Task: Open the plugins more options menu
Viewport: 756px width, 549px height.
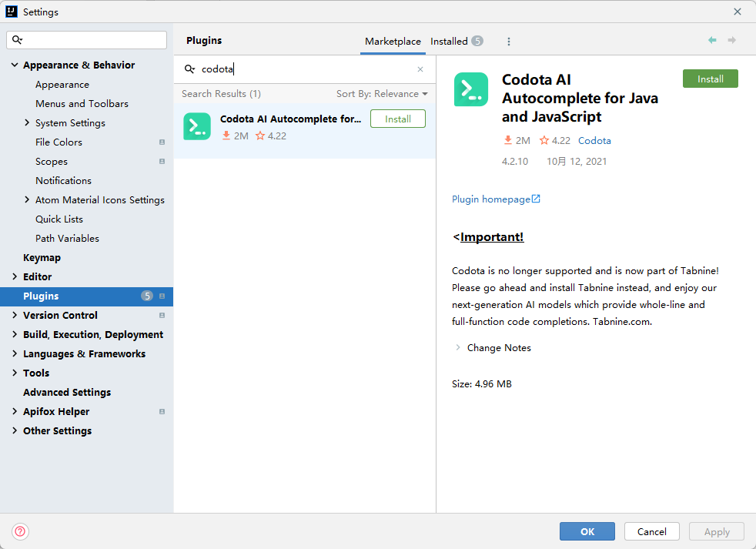Action: pos(509,42)
